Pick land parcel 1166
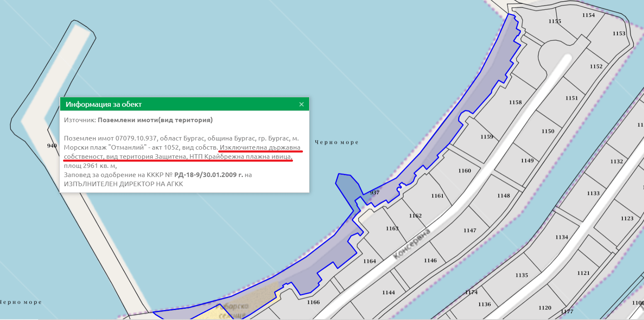Screen dimensions: 644x320 pos(313,302)
